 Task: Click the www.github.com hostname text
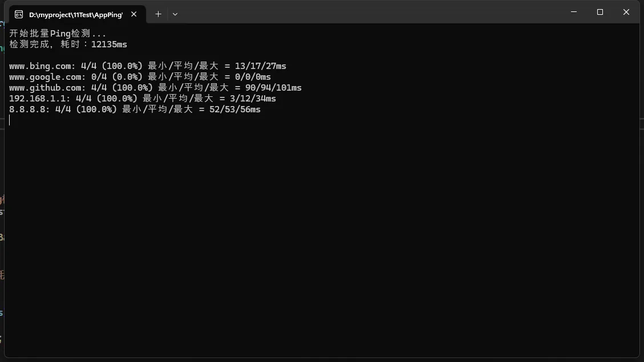44,88
